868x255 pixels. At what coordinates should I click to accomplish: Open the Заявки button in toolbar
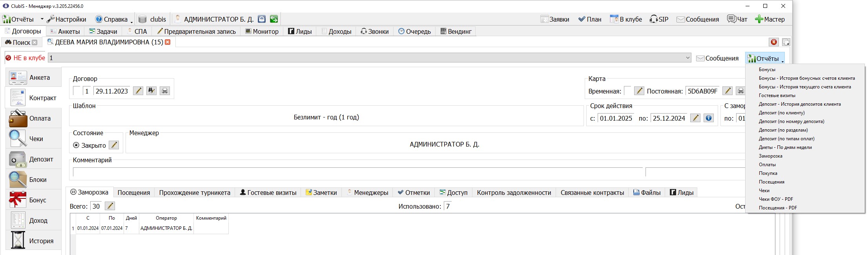point(555,19)
